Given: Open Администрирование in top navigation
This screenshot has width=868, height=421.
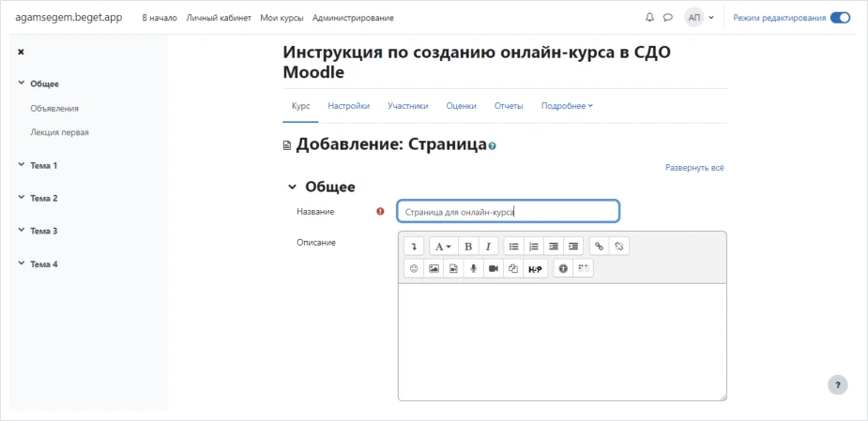Looking at the screenshot, I should click(353, 18).
